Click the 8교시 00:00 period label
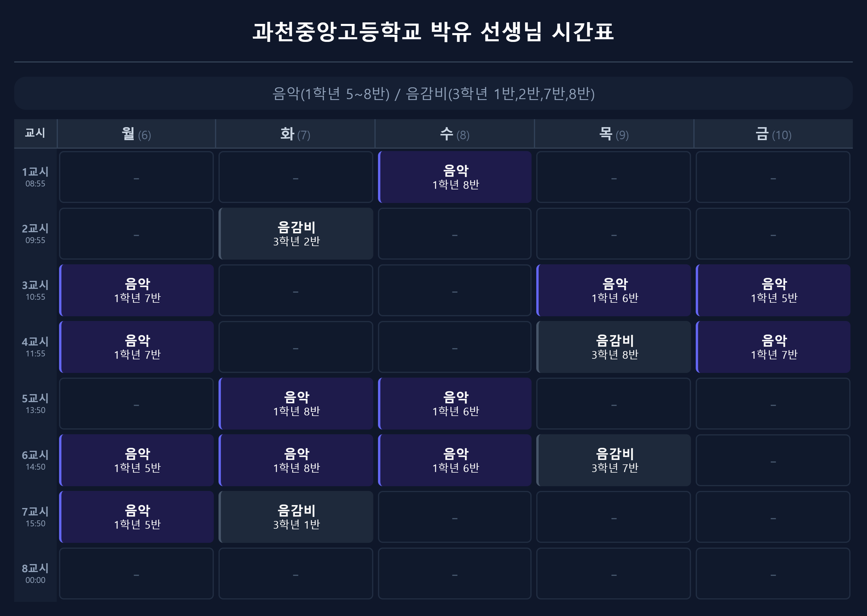 (35, 574)
